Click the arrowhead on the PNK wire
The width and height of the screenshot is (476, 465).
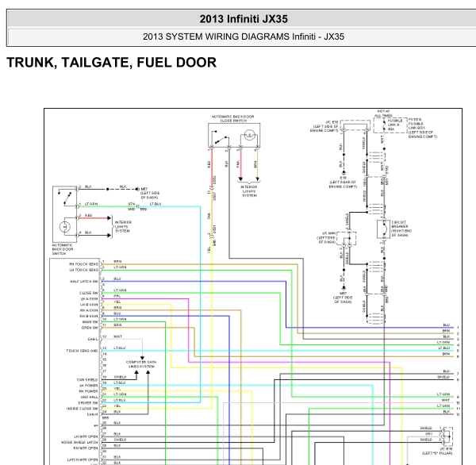pos(240,179)
